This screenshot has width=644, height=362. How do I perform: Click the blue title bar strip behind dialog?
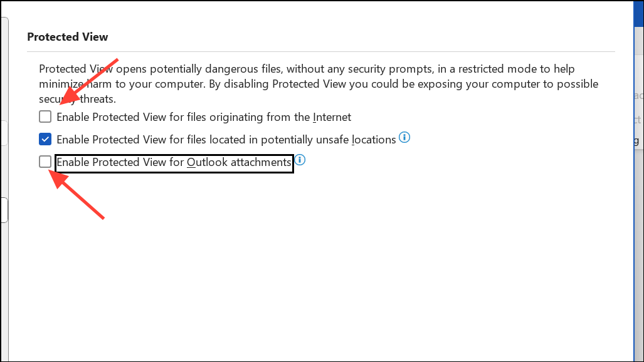638,14
